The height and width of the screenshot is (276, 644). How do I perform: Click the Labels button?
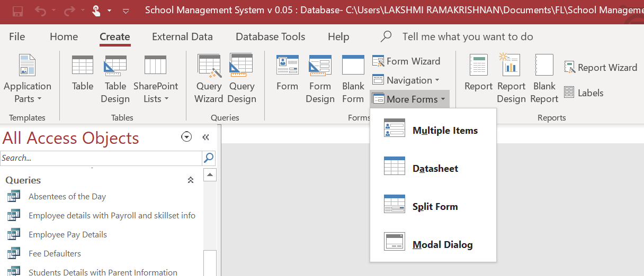[x=584, y=93]
